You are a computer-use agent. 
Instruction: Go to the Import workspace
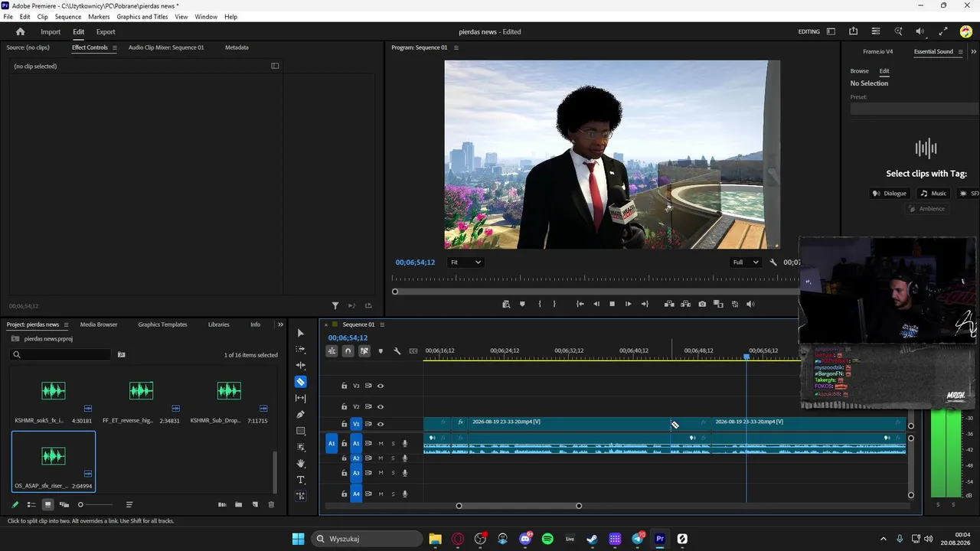51,32
